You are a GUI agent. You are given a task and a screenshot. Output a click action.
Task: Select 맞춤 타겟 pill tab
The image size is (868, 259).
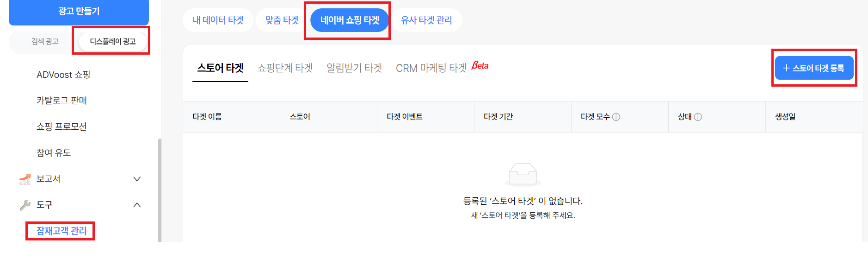pyautogui.click(x=282, y=20)
